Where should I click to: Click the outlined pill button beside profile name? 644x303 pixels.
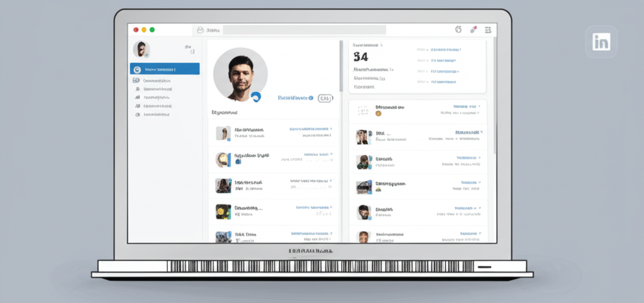tap(325, 98)
